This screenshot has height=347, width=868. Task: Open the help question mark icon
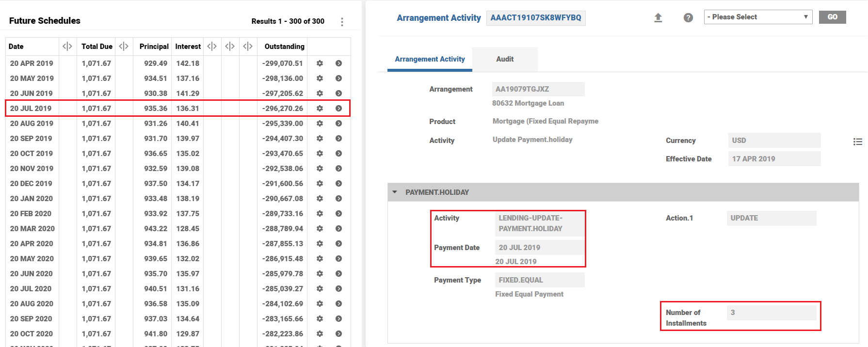click(x=688, y=18)
